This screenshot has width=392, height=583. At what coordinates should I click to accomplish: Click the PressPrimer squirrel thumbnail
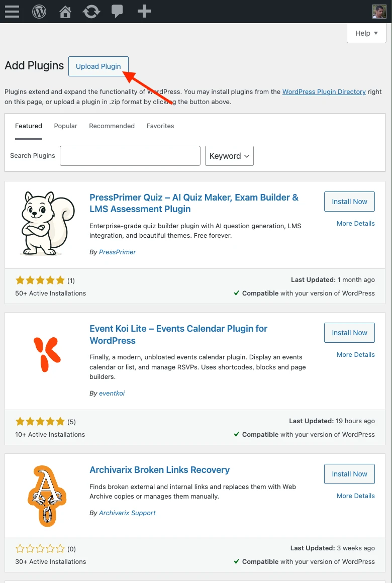click(x=47, y=223)
